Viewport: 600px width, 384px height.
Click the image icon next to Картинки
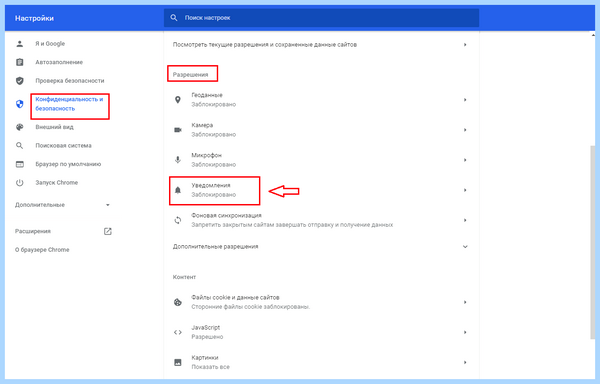pos(178,362)
